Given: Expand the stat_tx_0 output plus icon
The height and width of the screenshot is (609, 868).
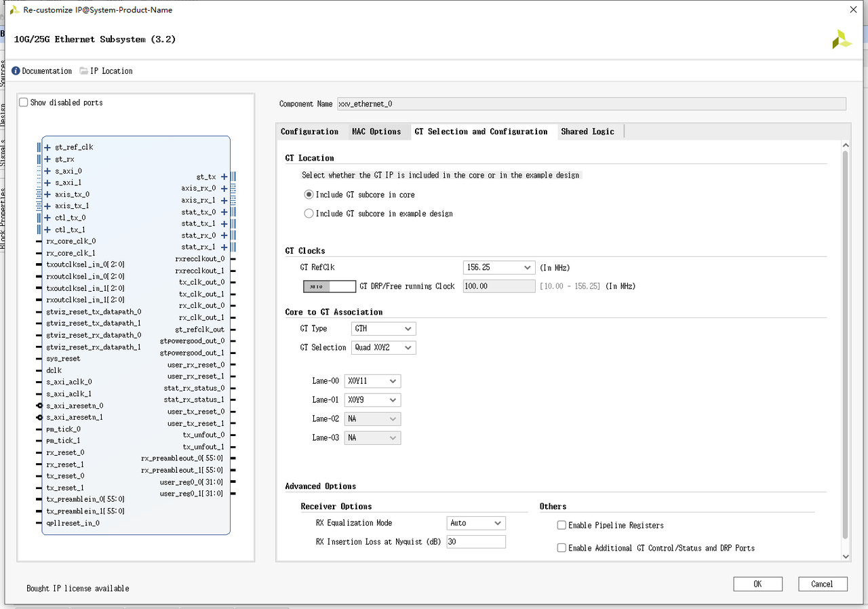Looking at the screenshot, I should pos(224,212).
